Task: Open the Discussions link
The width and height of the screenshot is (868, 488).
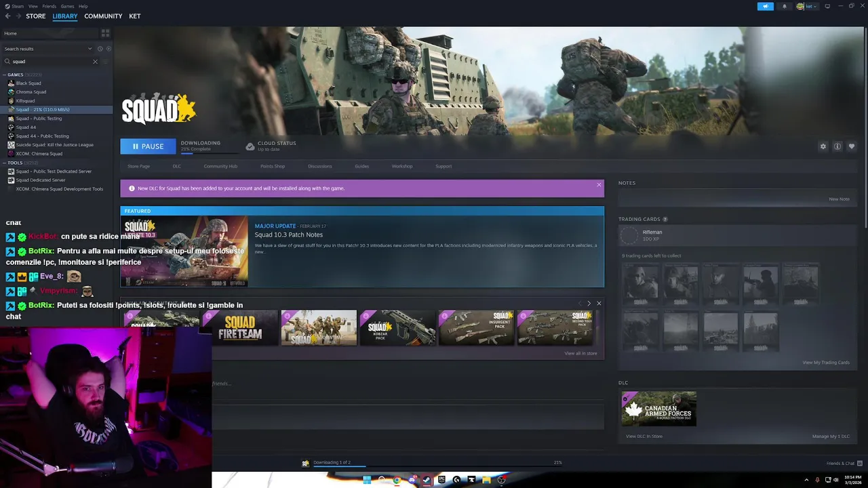Action: click(x=320, y=166)
